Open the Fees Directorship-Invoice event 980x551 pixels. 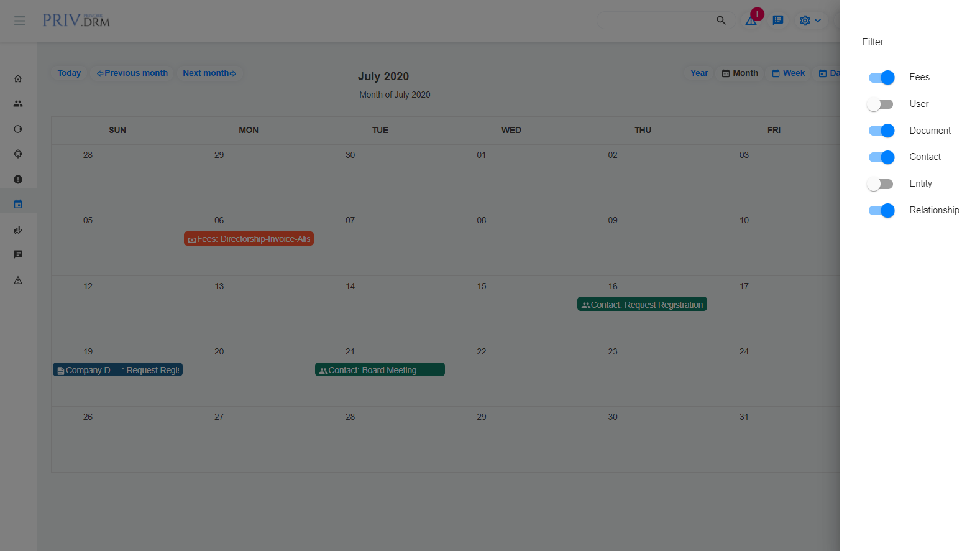click(x=249, y=239)
